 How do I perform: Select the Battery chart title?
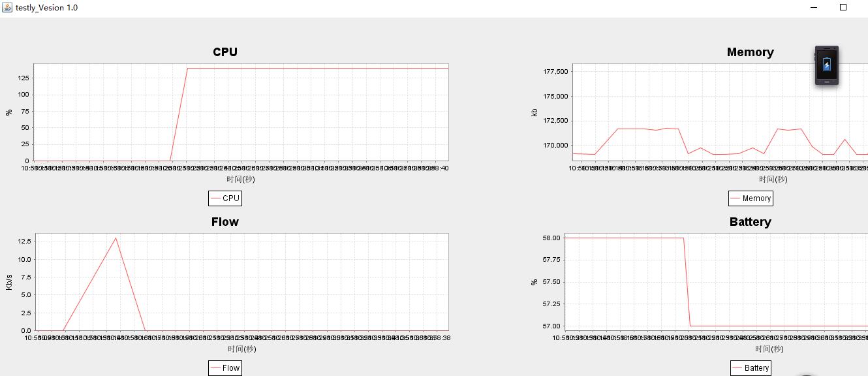[x=750, y=222]
